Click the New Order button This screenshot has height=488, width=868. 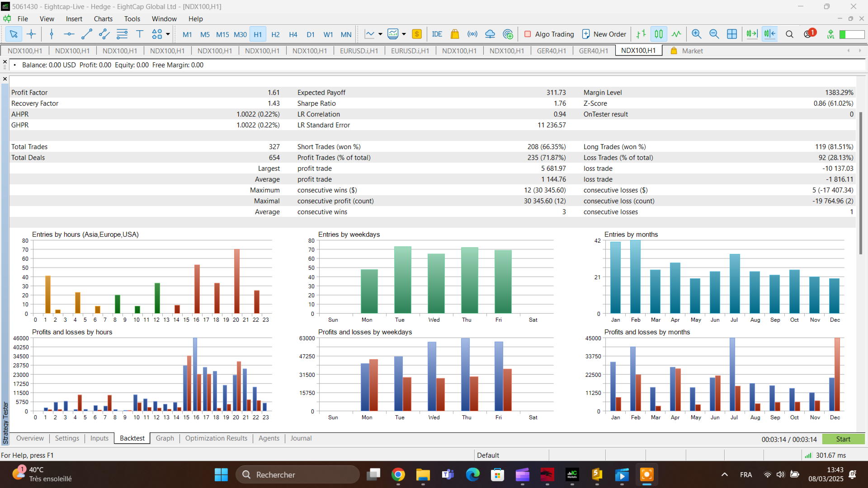[604, 34]
